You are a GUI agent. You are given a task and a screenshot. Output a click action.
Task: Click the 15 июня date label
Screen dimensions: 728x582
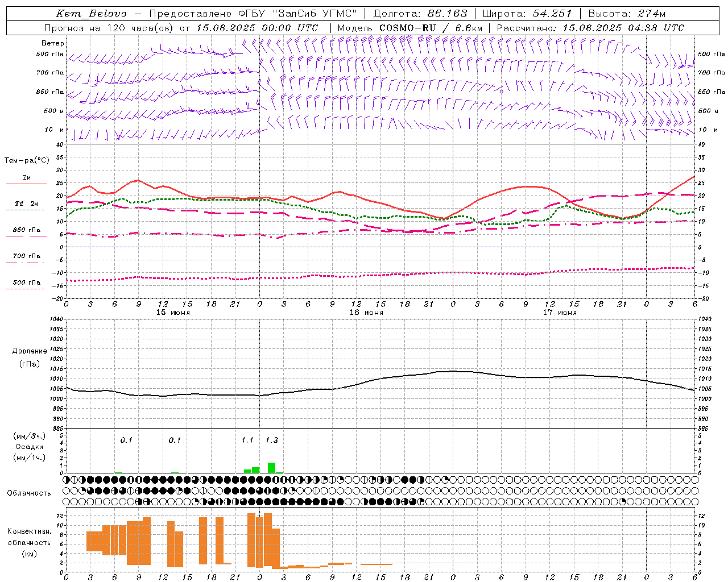[x=173, y=313]
